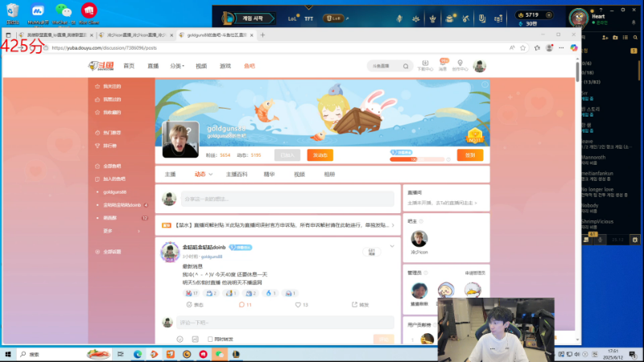
Task: Open the sidebar item below 更多
Action: pyautogui.click(x=109, y=252)
